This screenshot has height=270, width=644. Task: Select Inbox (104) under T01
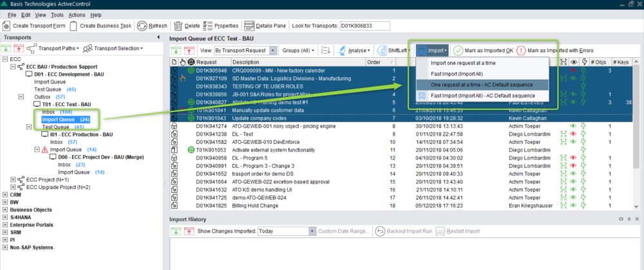pos(57,112)
